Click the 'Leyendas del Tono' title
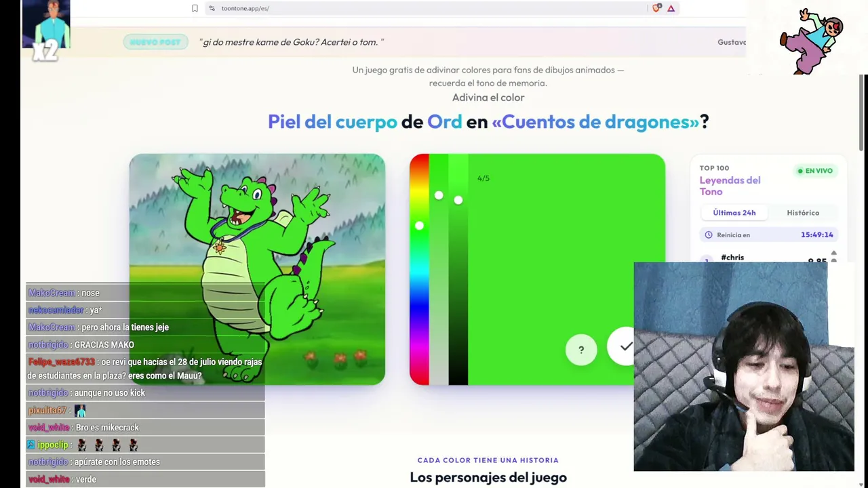Image resolution: width=868 pixels, height=488 pixels. (x=730, y=186)
